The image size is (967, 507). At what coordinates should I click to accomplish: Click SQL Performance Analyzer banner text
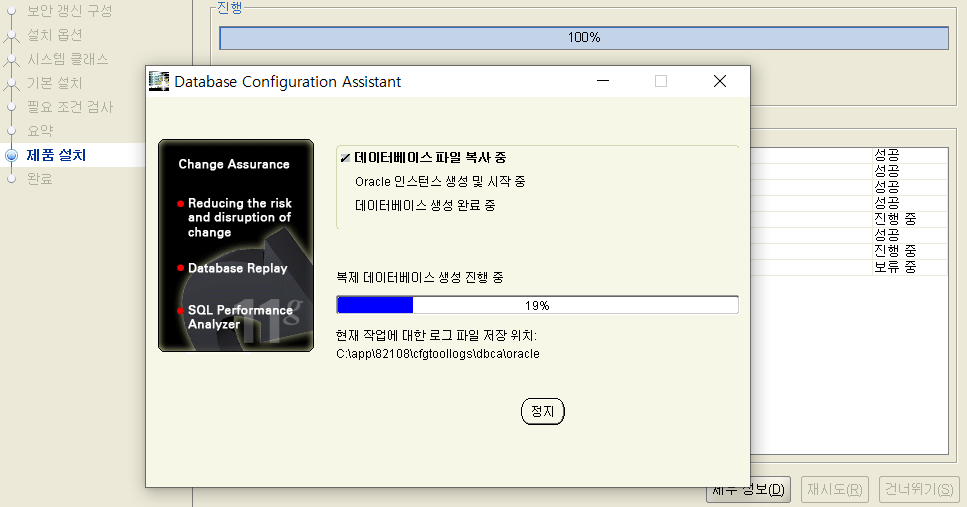pos(240,317)
